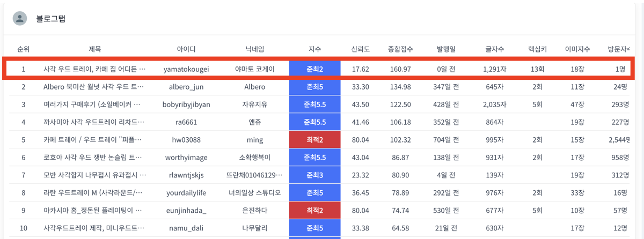This screenshot has width=644, height=239.
Task: Click nickname 나무달리 in row 10
Action: click(x=255, y=228)
